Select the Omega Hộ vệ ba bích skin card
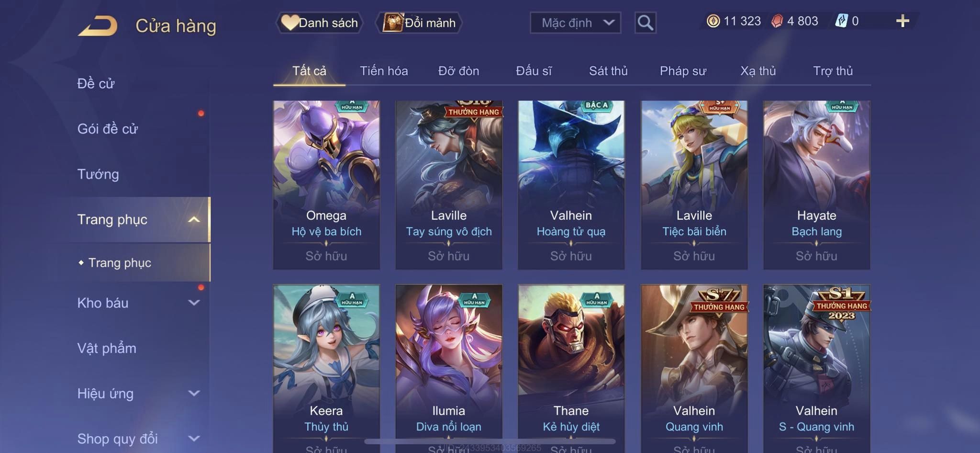The image size is (980, 453). [x=326, y=185]
